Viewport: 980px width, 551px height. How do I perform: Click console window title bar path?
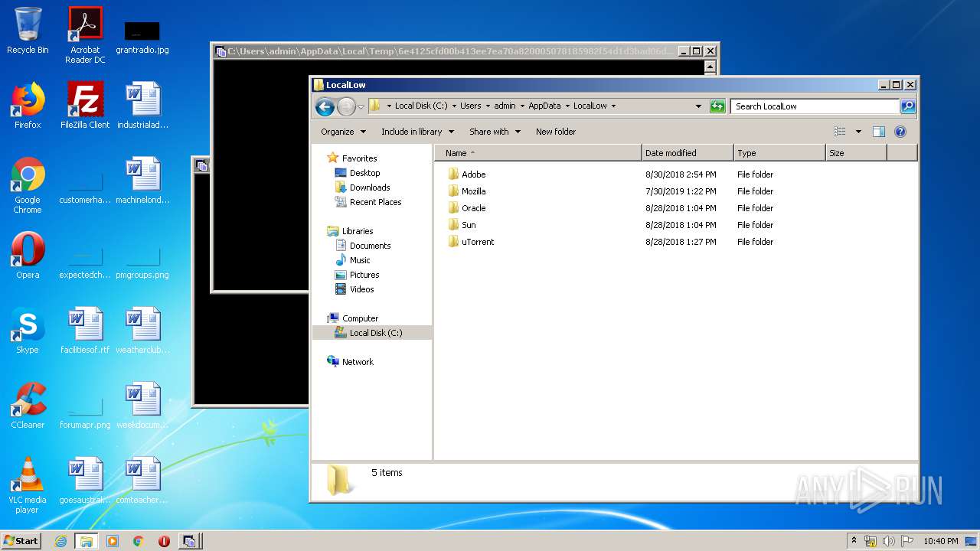(451, 51)
